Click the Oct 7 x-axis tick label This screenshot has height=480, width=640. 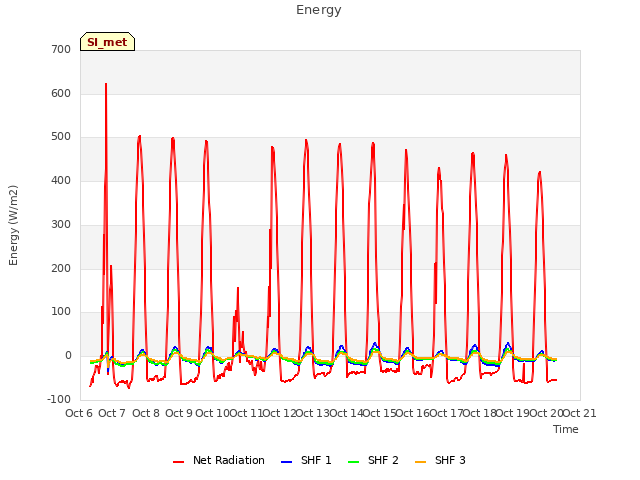click(x=112, y=413)
